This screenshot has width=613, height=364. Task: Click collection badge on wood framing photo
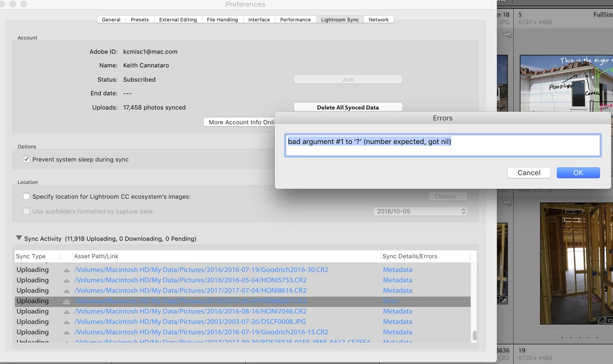point(610,320)
